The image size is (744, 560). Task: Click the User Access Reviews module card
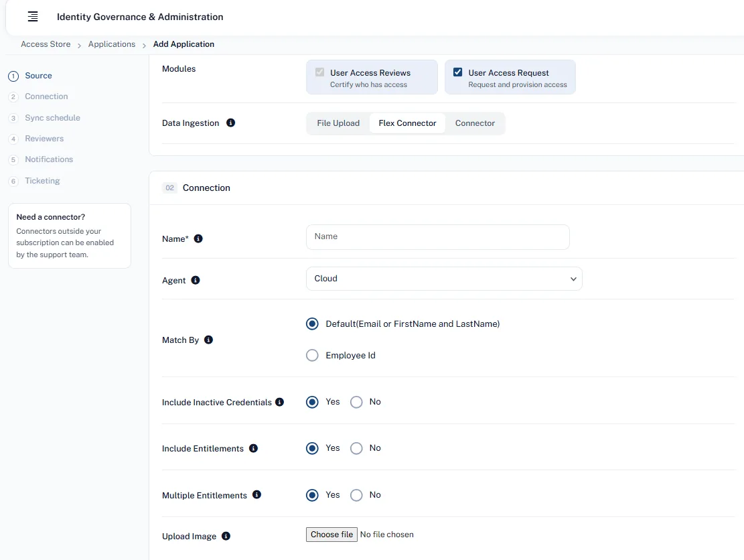coord(372,77)
